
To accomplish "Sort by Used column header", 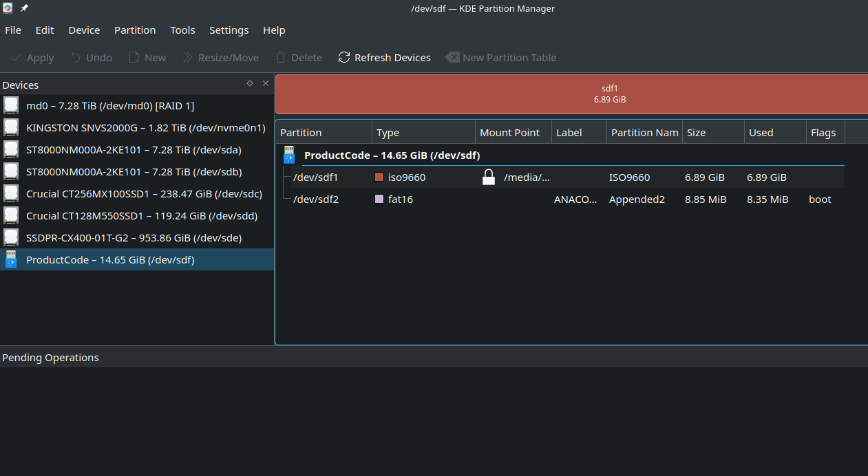I will tap(775, 133).
